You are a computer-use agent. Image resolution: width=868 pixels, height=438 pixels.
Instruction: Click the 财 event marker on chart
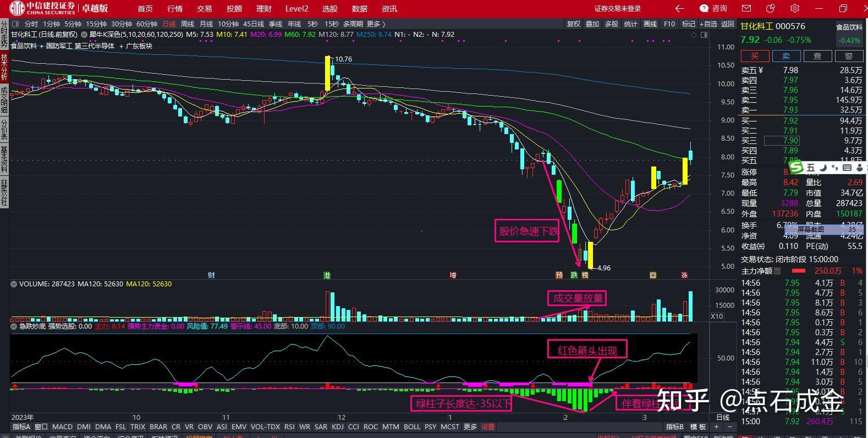click(x=211, y=275)
